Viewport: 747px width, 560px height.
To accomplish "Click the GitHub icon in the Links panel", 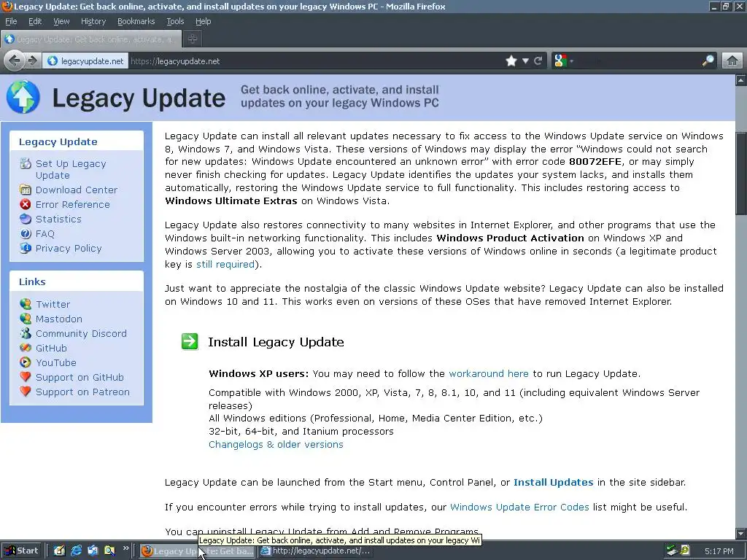I will coord(26,348).
